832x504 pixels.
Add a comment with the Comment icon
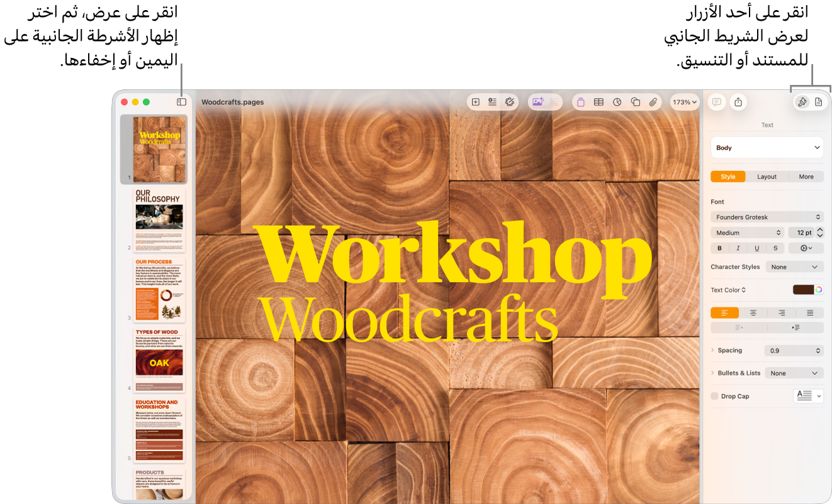coord(716,102)
